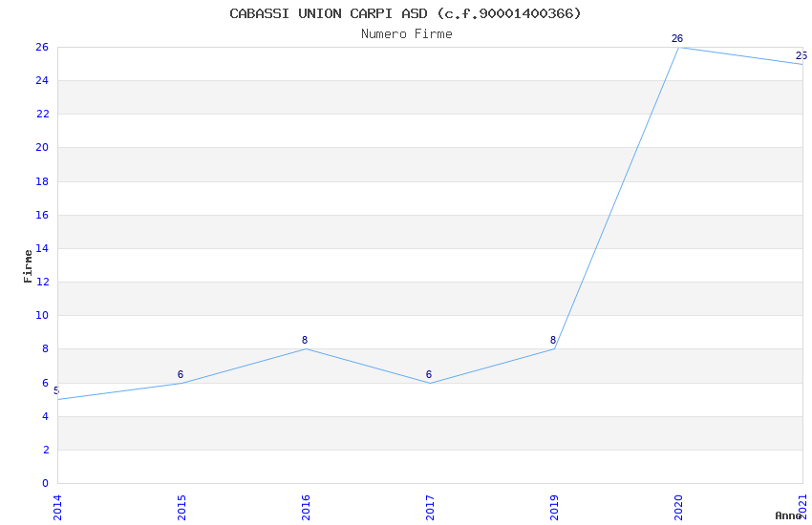Select the 'Numero Firme' subtitle
The height and width of the screenshot is (525, 812).
click(407, 34)
